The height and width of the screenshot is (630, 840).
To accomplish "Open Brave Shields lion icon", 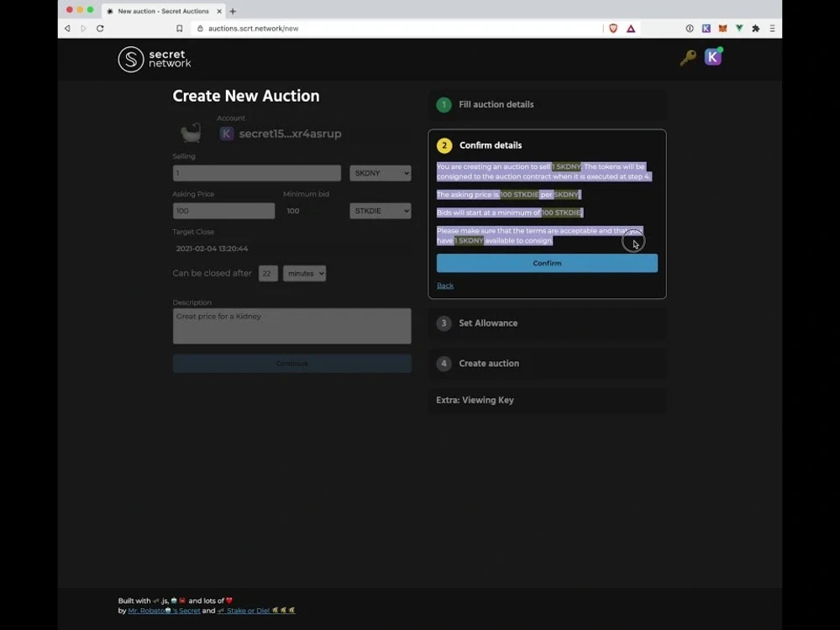I will (x=613, y=29).
